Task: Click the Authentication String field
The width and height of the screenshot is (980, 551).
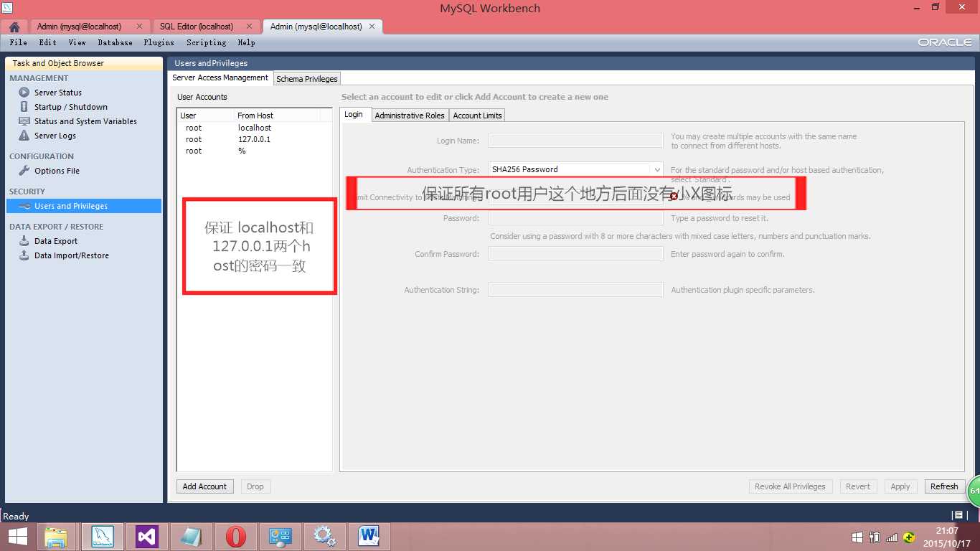Action: coord(575,290)
